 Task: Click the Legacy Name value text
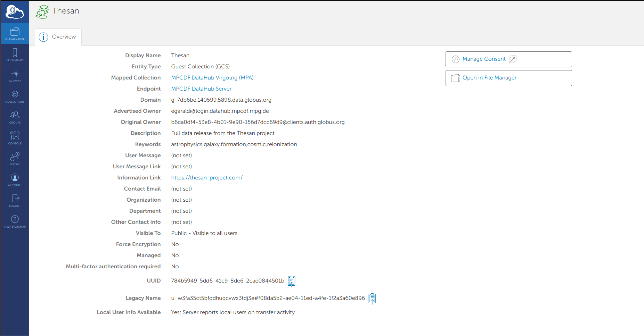[268, 298]
